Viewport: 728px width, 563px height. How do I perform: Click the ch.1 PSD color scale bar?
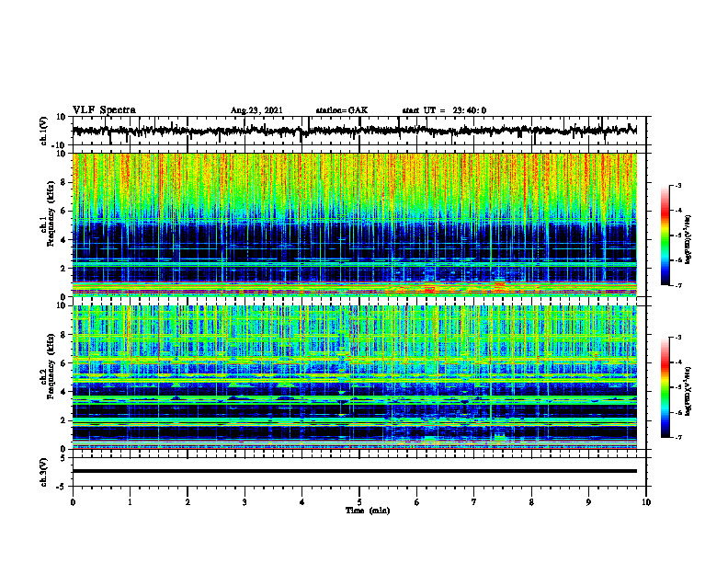coord(665,236)
